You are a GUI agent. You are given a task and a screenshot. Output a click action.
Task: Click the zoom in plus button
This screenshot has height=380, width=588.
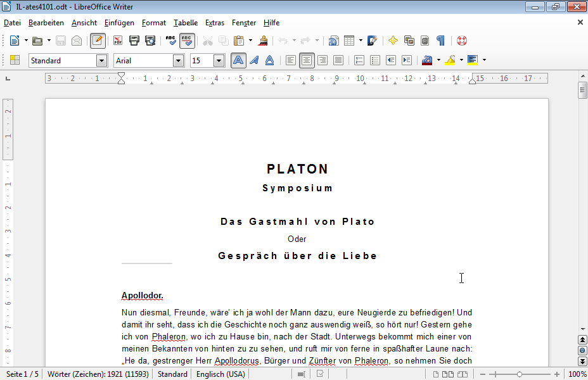[x=557, y=374]
